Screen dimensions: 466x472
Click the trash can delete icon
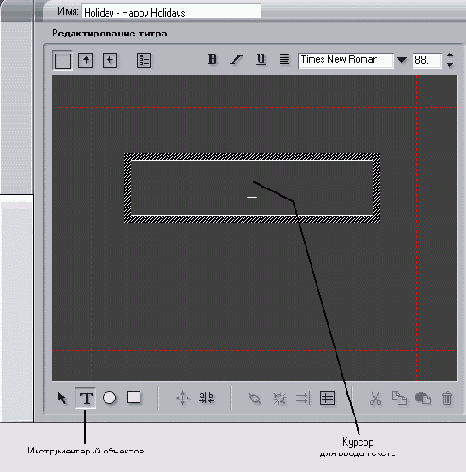[447, 398]
